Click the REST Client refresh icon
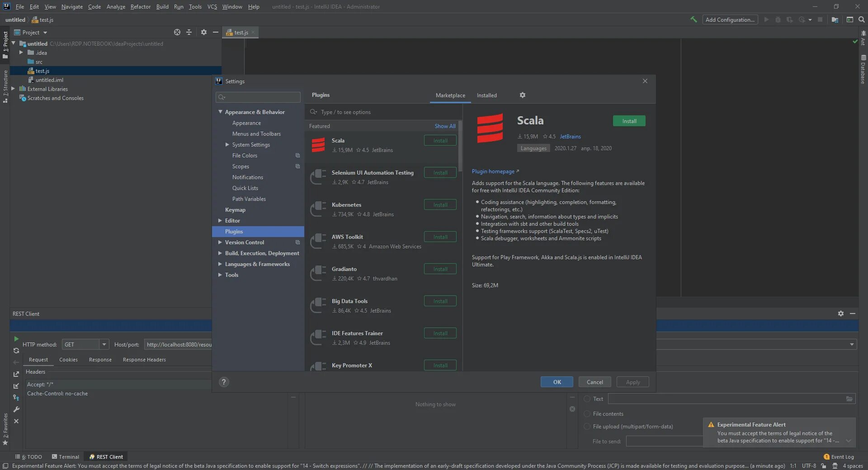Viewport: 868px width, 470px height. tap(16, 351)
